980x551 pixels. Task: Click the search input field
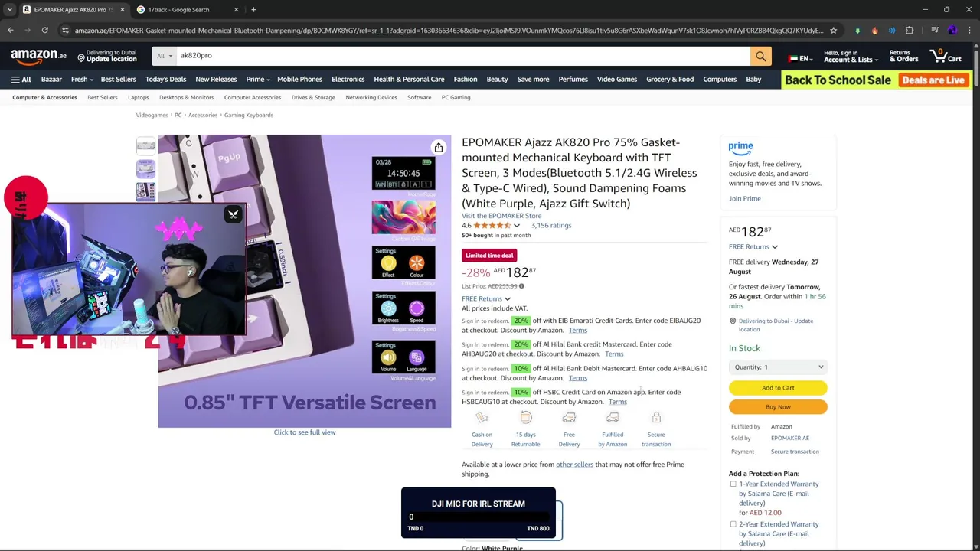462,56
